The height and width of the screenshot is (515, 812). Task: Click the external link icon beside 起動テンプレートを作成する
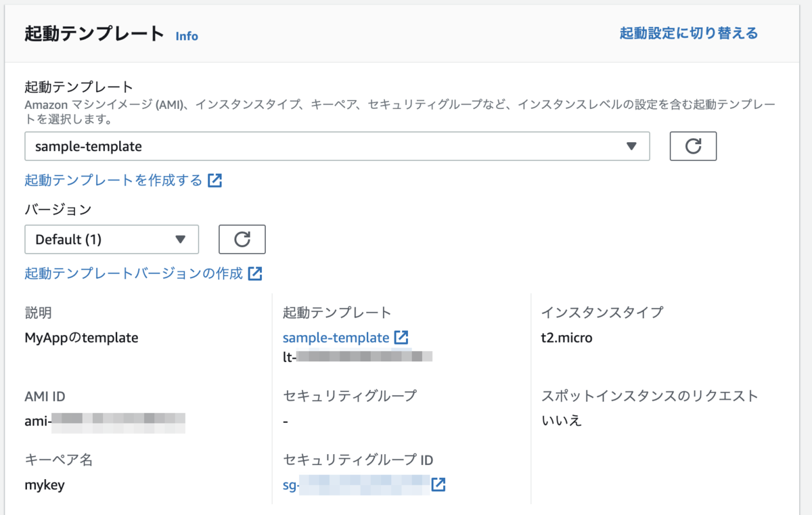click(x=215, y=180)
